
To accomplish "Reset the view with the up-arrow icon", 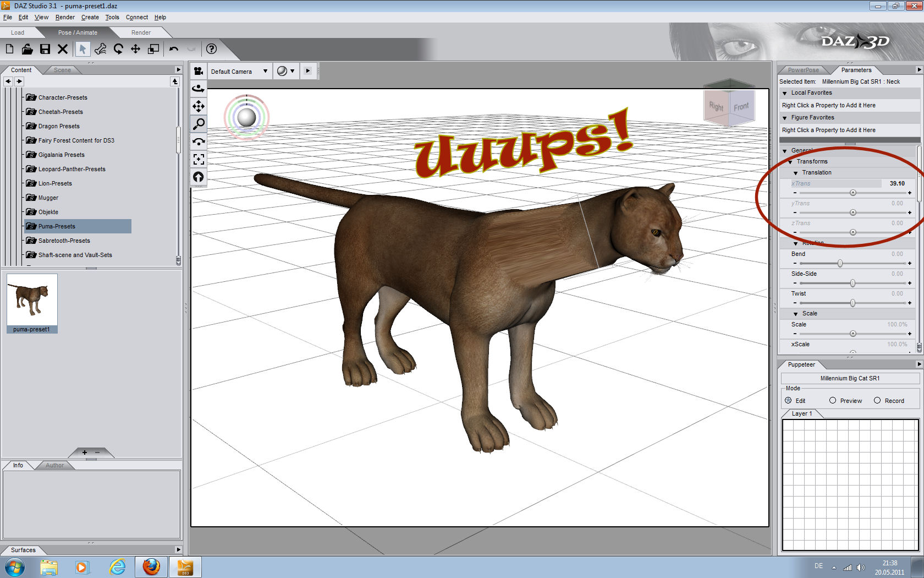I will pos(199,177).
